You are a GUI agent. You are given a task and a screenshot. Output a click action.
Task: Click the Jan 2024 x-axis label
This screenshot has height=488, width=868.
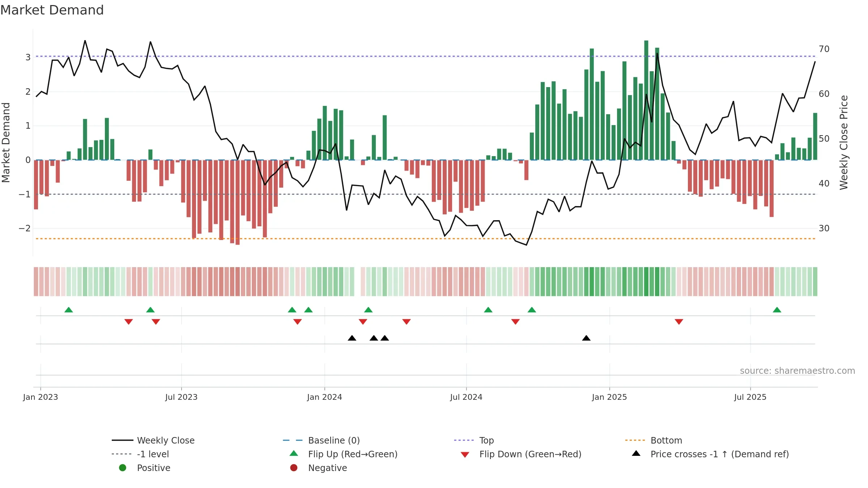click(x=324, y=397)
